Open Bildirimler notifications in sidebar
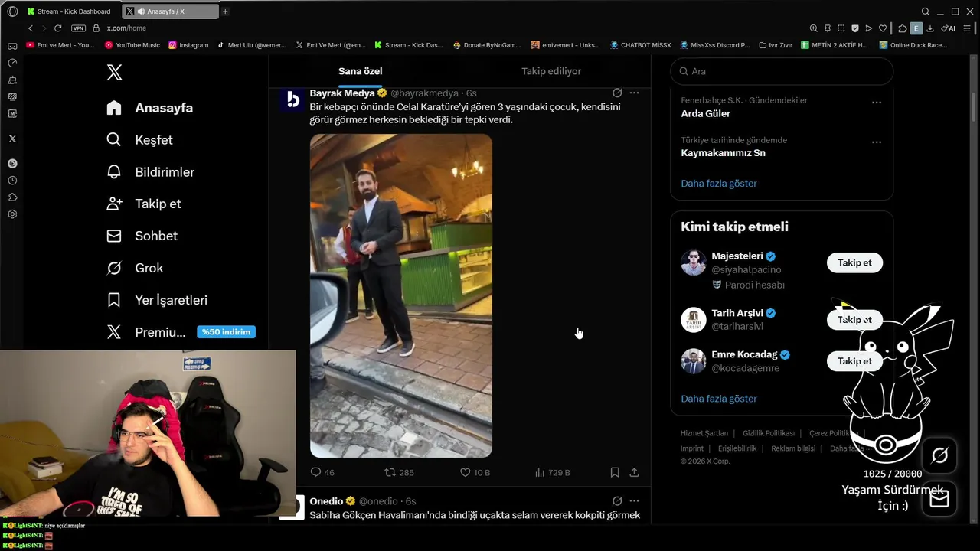The height and width of the screenshot is (551, 980). tap(151, 172)
